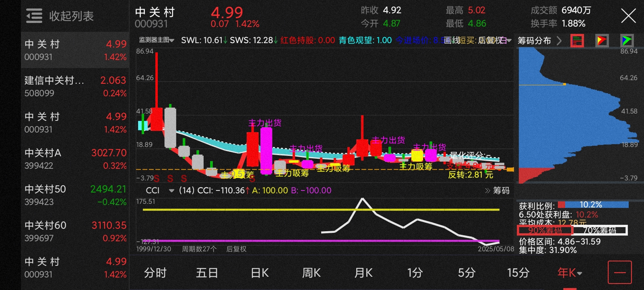Open the 监测器主图 indicator dropdown
The image size is (644, 290).
coord(157,40)
